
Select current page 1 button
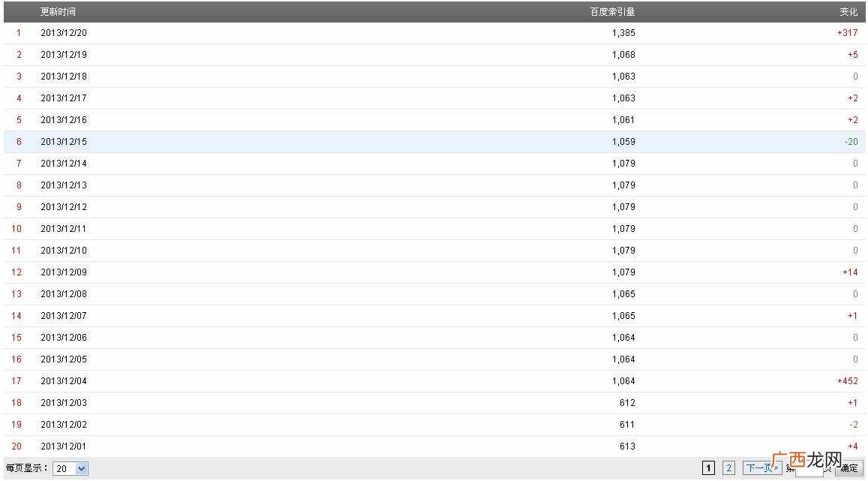click(708, 468)
